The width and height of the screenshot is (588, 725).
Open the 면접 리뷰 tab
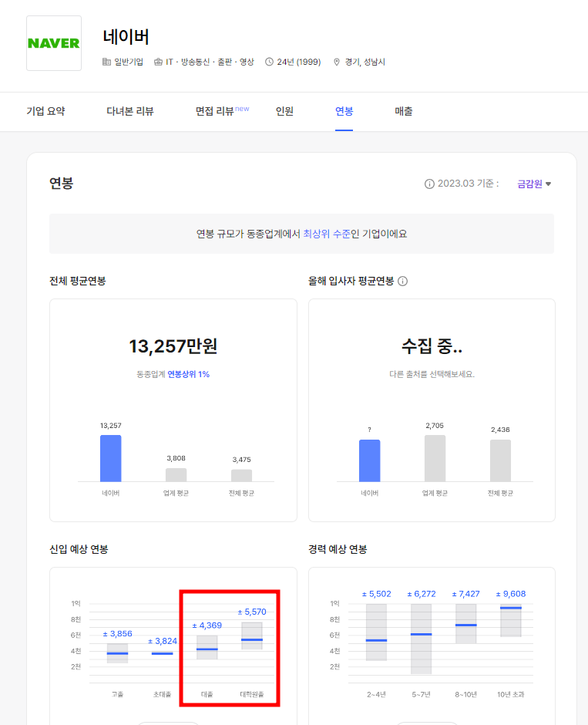[x=222, y=111]
